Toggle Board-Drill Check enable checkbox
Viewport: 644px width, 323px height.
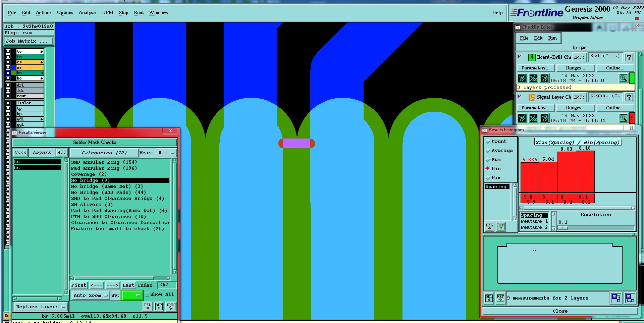tap(520, 56)
